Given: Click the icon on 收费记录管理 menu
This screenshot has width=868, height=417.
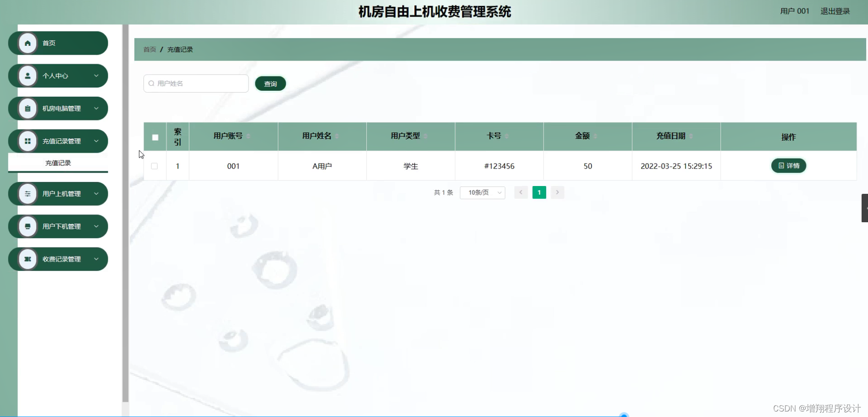Looking at the screenshot, I should pos(28,259).
